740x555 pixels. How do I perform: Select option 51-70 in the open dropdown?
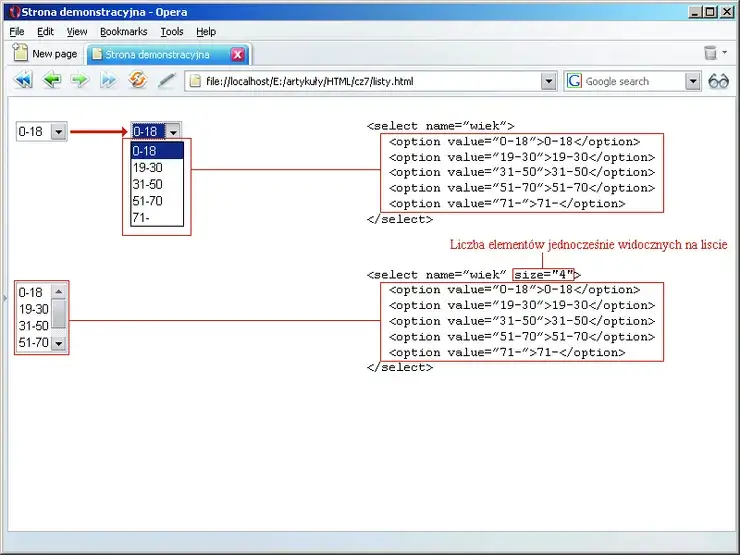(x=157, y=201)
